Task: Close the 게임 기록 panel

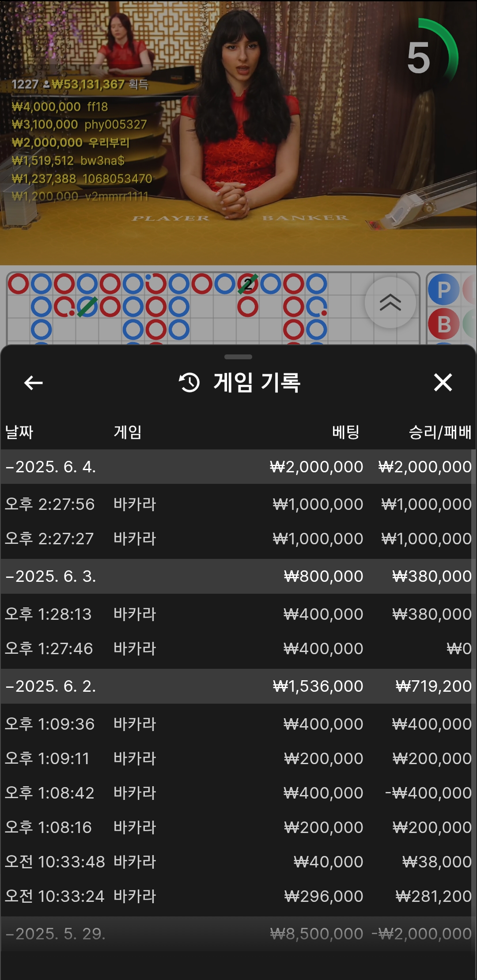Action: pos(443,382)
